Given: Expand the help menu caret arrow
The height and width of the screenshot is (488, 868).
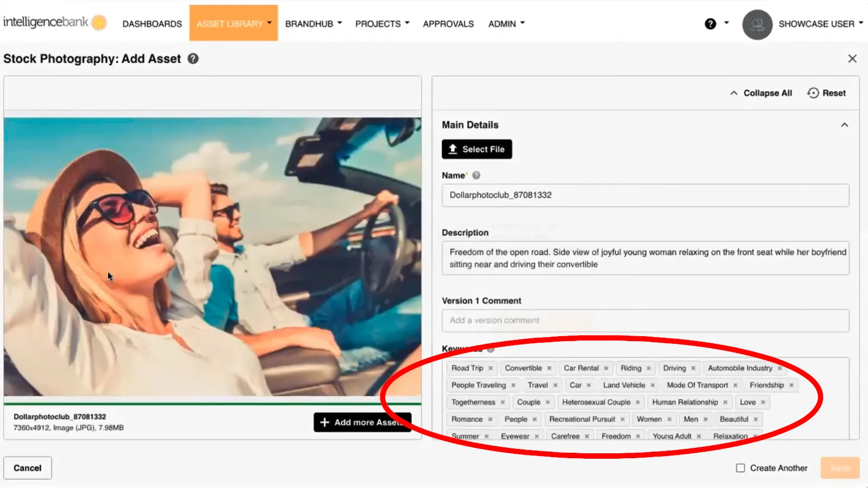Looking at the screenshot, I should (x=726, y=23).
